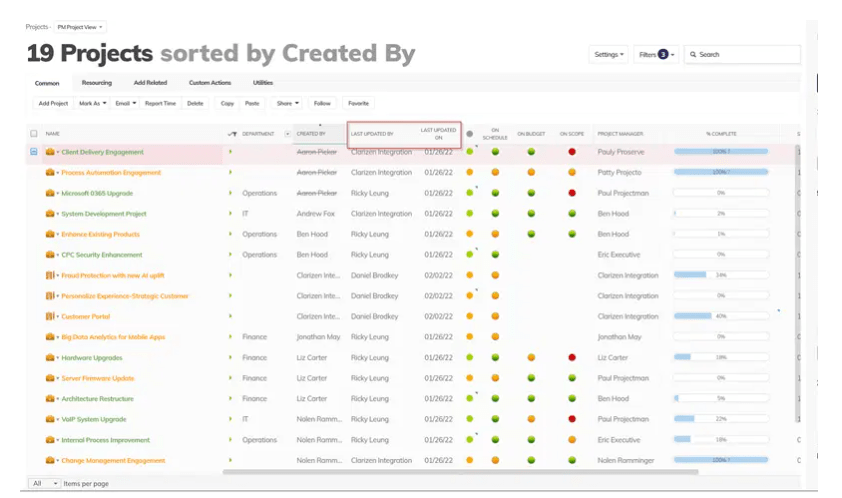Click briefcase icon of VoIP System Upgrade

(50, 419)
